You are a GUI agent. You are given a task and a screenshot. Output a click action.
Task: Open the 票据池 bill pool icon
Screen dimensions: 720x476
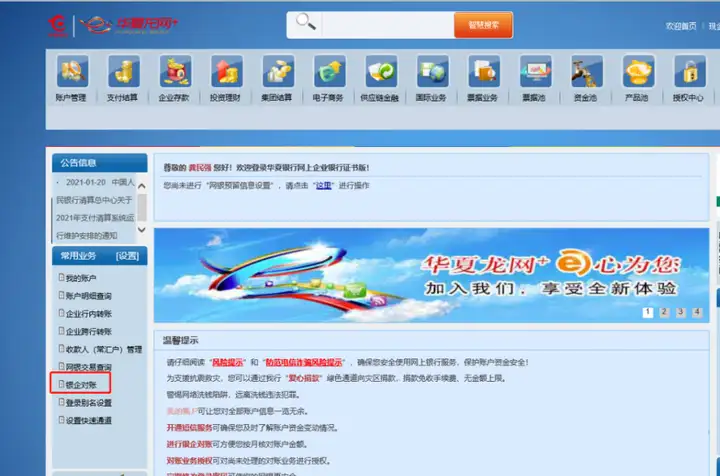pos(535,71)
